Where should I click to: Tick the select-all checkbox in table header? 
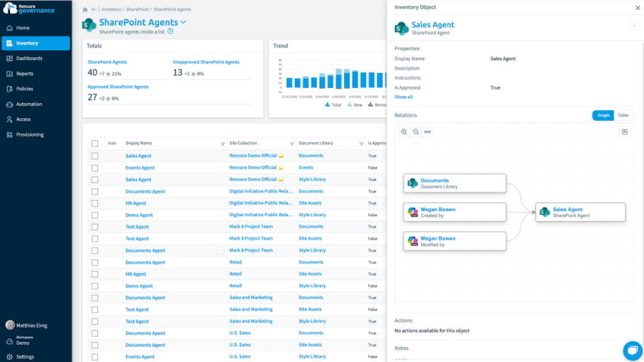(x=95, y=143)
